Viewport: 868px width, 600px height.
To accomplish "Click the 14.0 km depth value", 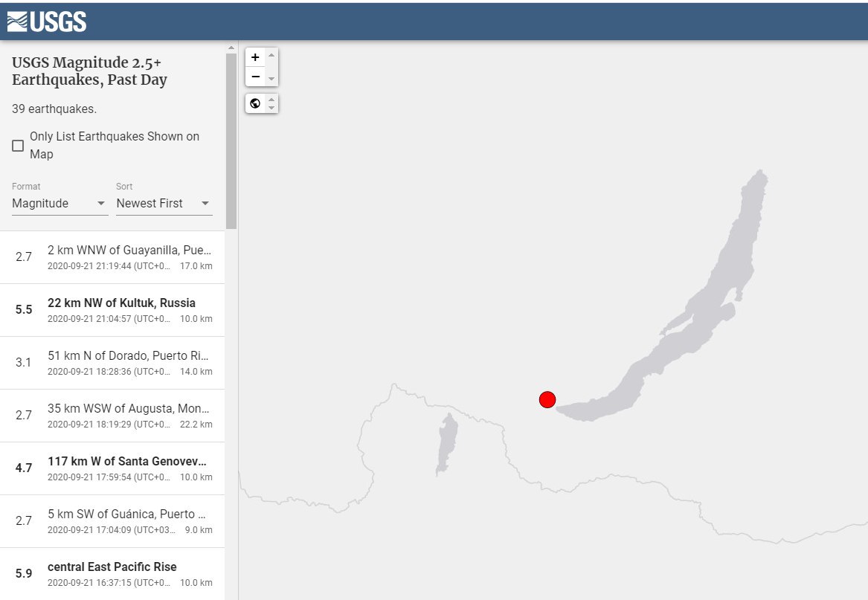I will (196, 372).
